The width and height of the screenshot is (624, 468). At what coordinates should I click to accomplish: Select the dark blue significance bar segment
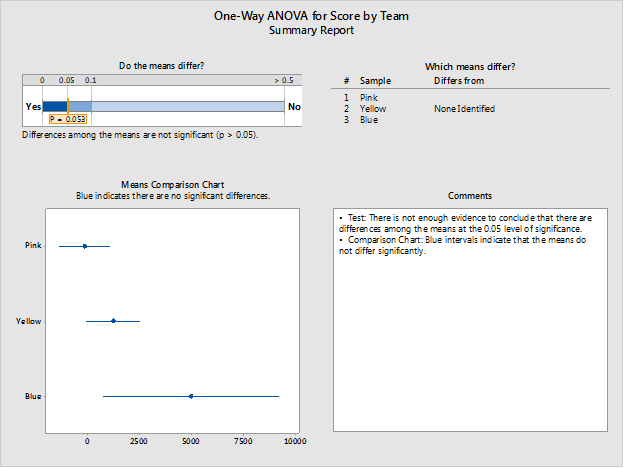(54, 107)
